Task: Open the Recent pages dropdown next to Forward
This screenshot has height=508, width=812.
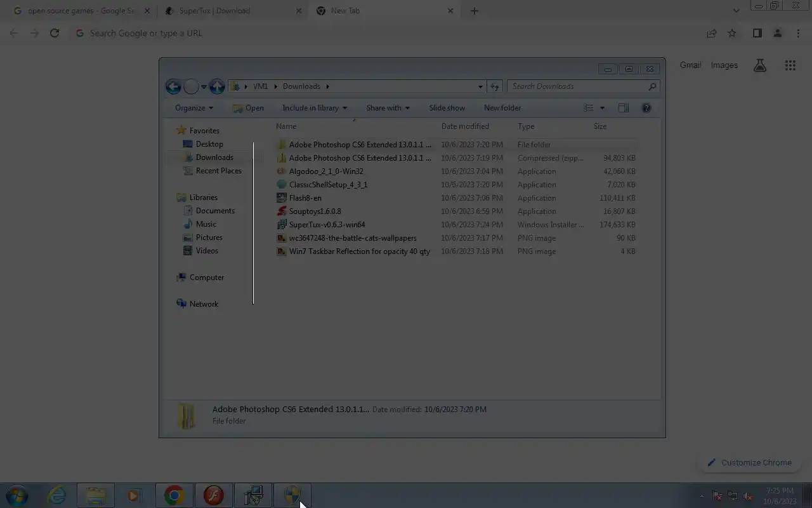Action: coord(204,86)
